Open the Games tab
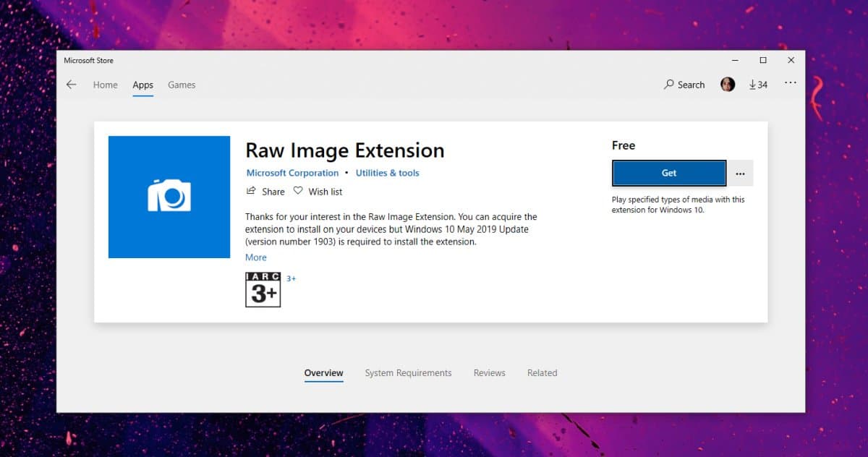The height and width of the screenshot is (457, 868). tap(182, 85)
